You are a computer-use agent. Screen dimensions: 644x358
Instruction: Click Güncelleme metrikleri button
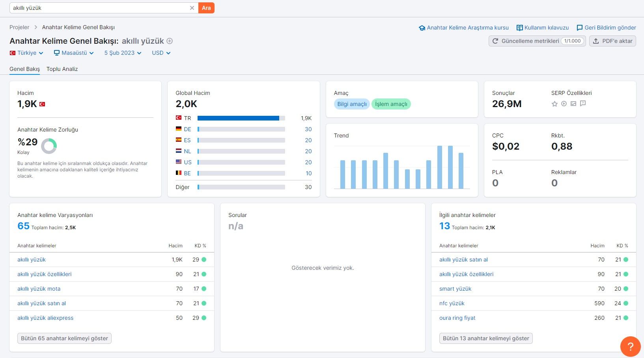(x=537, y=41)
